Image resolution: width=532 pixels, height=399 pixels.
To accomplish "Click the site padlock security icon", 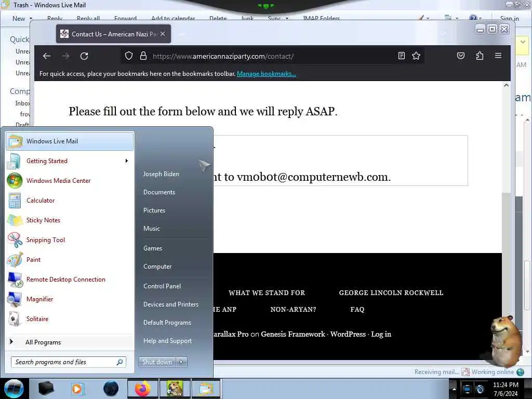I will [143, 56].
